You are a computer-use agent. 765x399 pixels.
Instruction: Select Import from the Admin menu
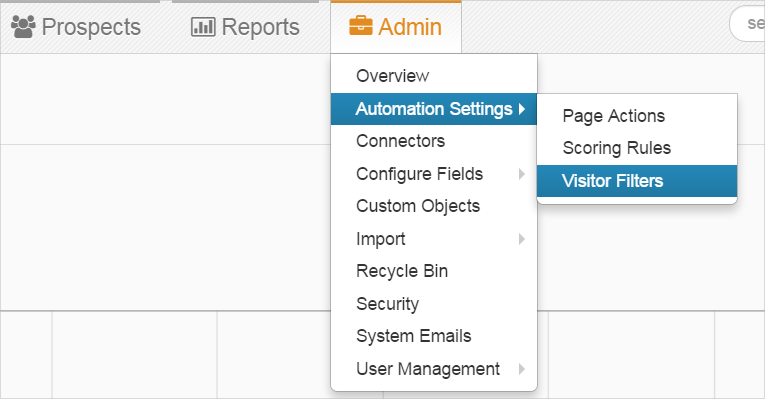pyautogui.click(x=434, y=239)
